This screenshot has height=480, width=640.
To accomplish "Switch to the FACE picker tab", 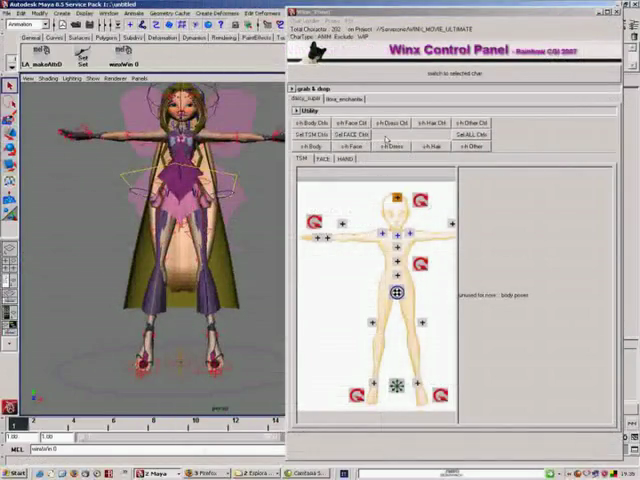I will point(323,159).
